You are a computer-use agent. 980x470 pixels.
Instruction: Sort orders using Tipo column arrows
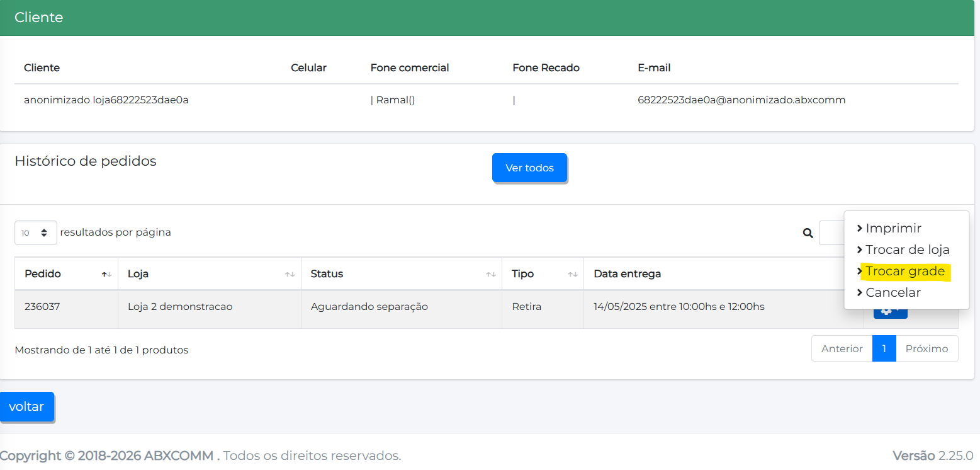(573, 274)
